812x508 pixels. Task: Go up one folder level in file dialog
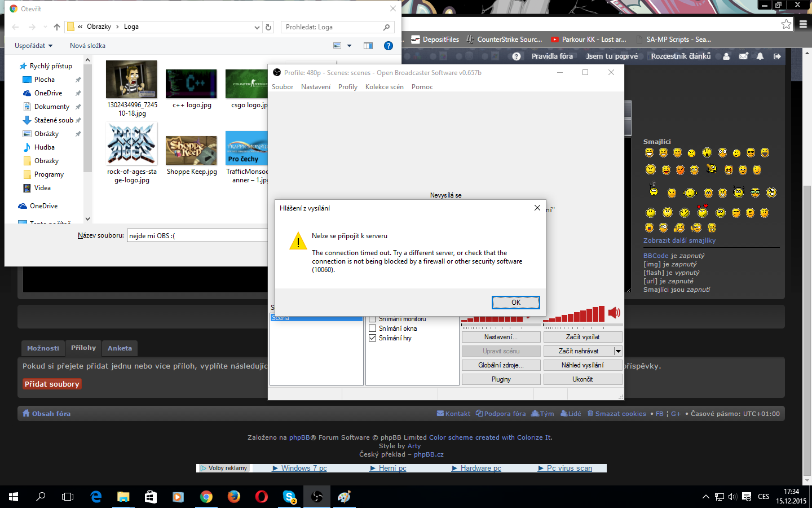[56, 27]
